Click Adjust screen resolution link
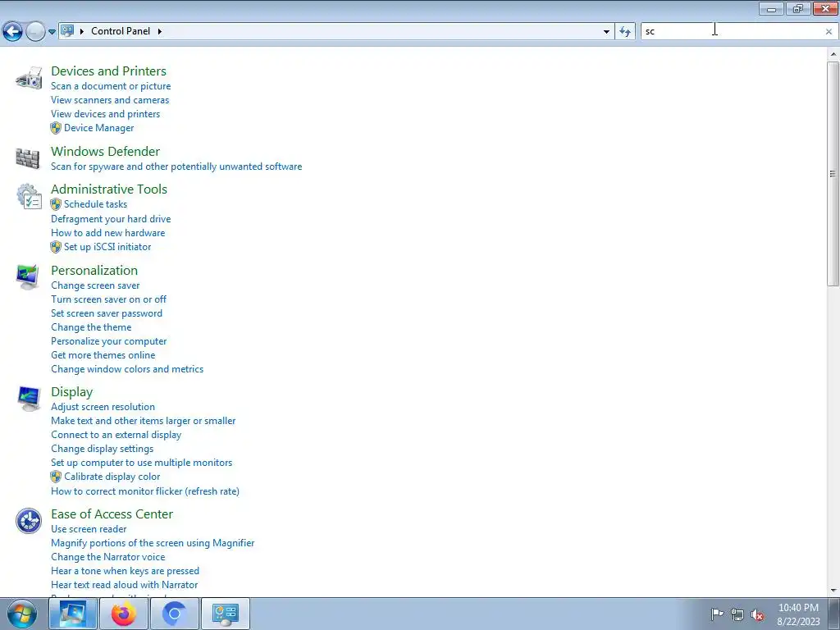Screen dimensions: 840x630 pyautogui.click(x=103, y=407)
